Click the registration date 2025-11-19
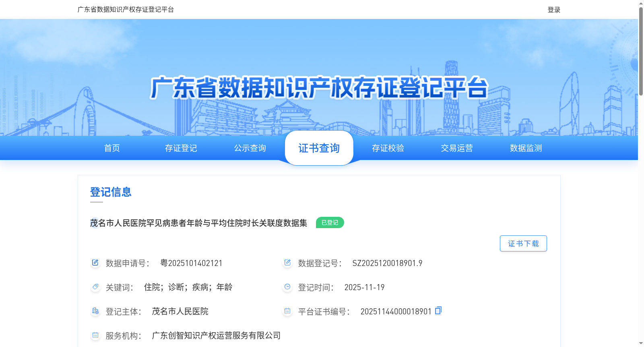This screenshot has width=644, height=347. coord(364,287)
